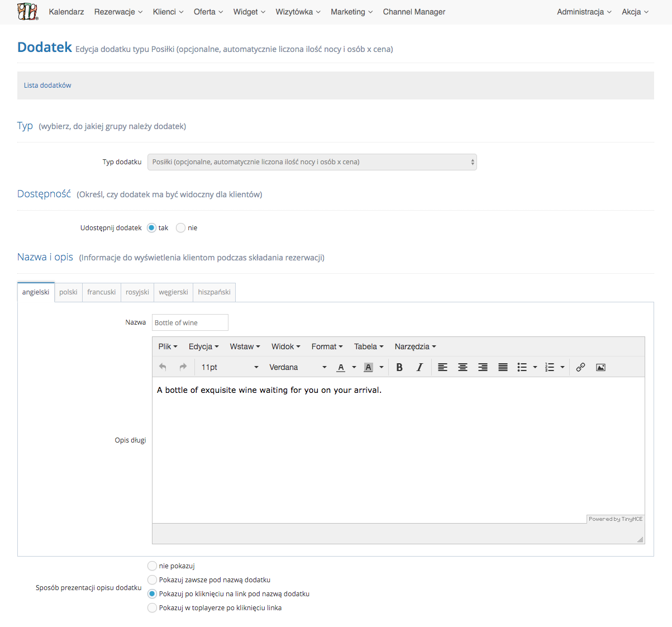Image resolution: width=672 pixels, height=627 pixels.
Task: Choose 'Pokazuj w toplayerze po kliknięciu linka'
Action: (152, 608)
